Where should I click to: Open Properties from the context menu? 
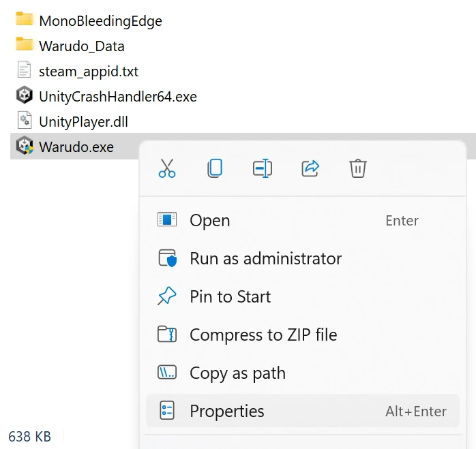[x=302, y=411]
